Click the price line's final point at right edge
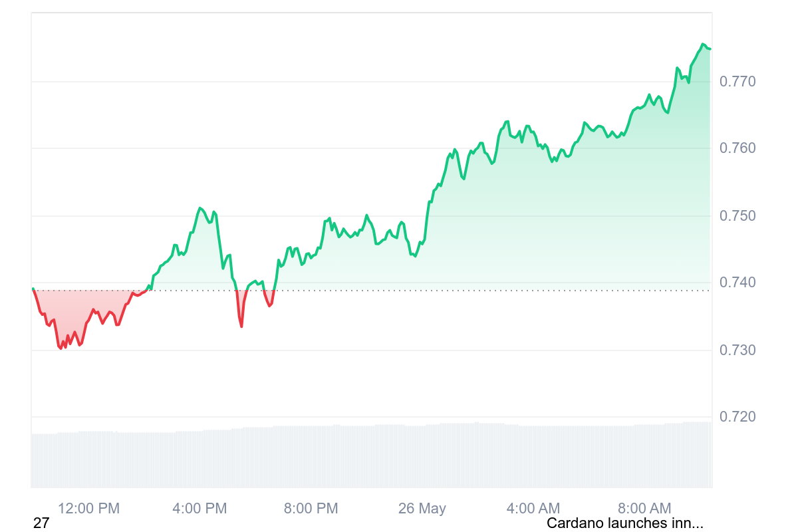The height and width of the screenshot is (532, 798). coord(710,49)
